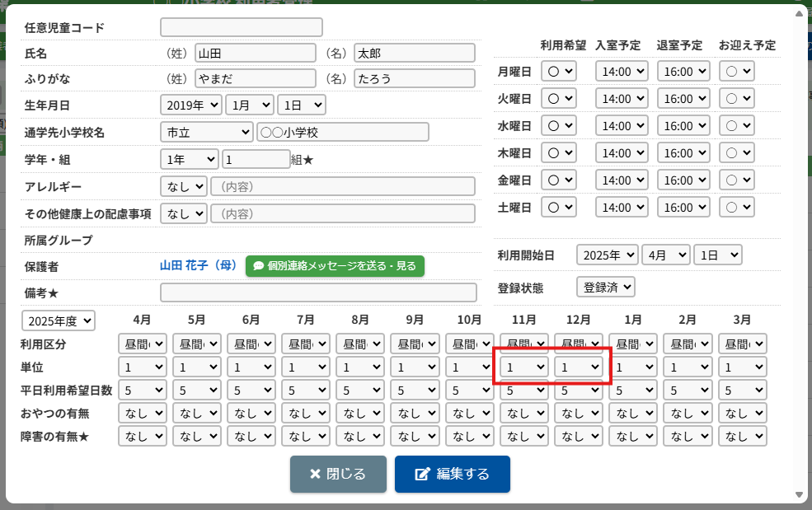Select the アレルギー なし dropdown
Image resolution: width=812 pixels, height=510 pixels.
pos(183,186)
